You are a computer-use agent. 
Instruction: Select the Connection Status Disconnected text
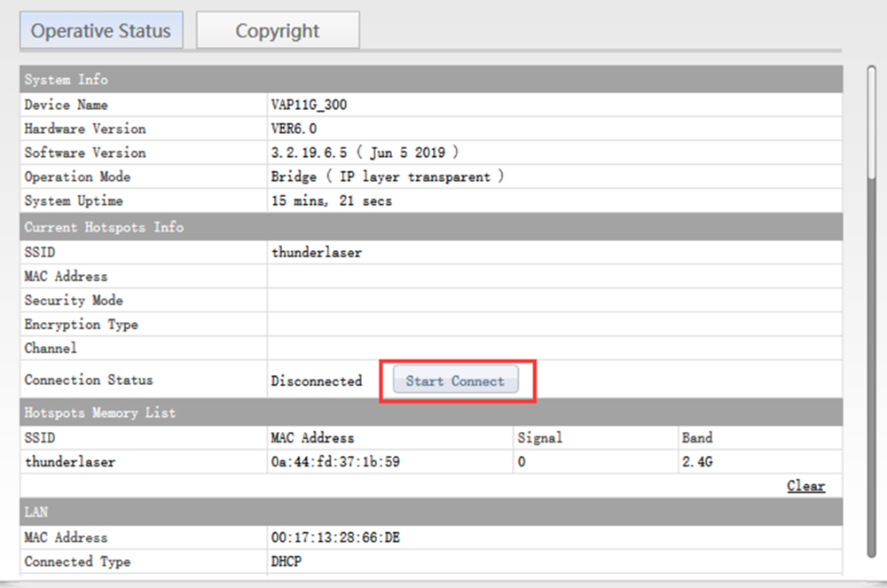[x=317, y=380]
